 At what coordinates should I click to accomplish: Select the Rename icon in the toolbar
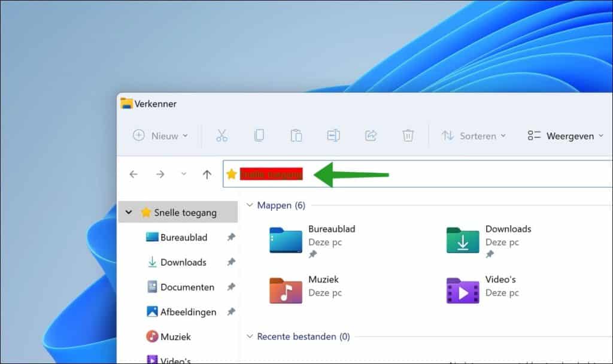click(x=333, y=136)
